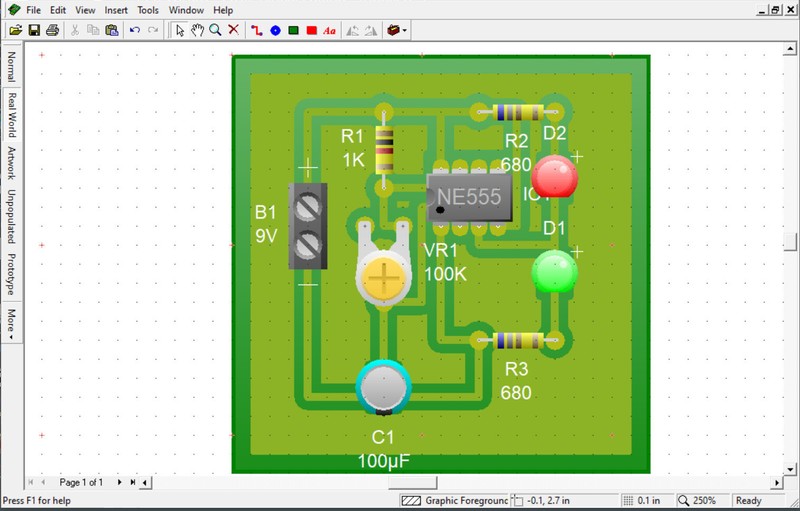
Task: Switch to the Prototype view tab
Action: pos(11,274)
